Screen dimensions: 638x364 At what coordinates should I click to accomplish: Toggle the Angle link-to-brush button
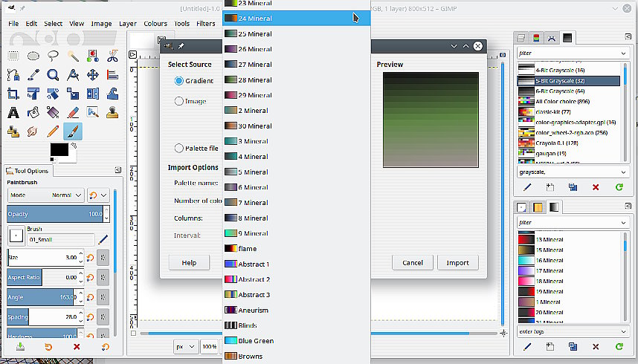pos(103,297)
